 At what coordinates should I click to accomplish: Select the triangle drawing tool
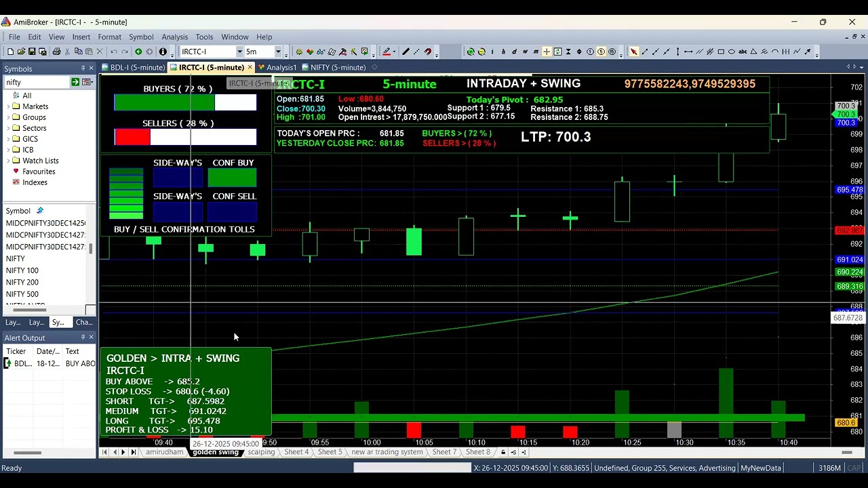point(753,52)
